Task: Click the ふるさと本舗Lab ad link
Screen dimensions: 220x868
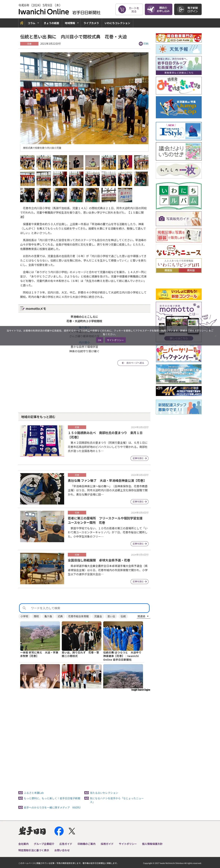Action: pos(34,793)
